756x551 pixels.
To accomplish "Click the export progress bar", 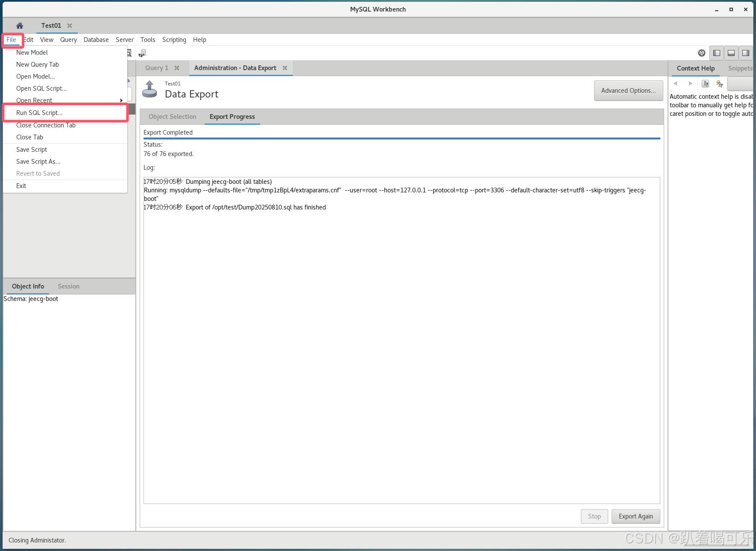I will [x=402, y=138].
